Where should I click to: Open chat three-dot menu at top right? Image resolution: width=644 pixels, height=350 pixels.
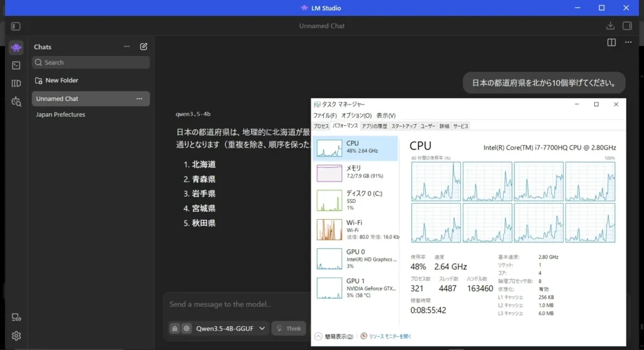(x=628, y=42)
